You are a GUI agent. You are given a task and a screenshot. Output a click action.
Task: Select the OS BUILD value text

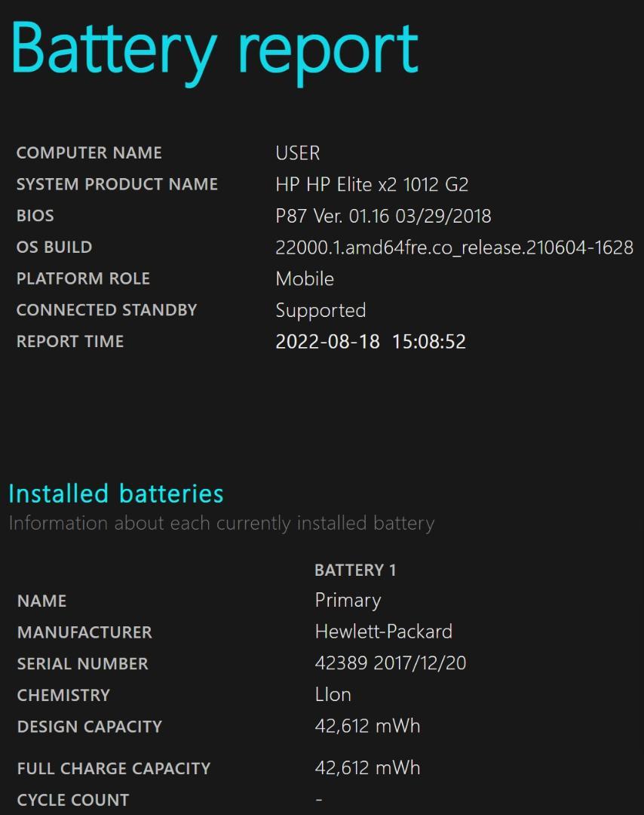coord(455,248)
